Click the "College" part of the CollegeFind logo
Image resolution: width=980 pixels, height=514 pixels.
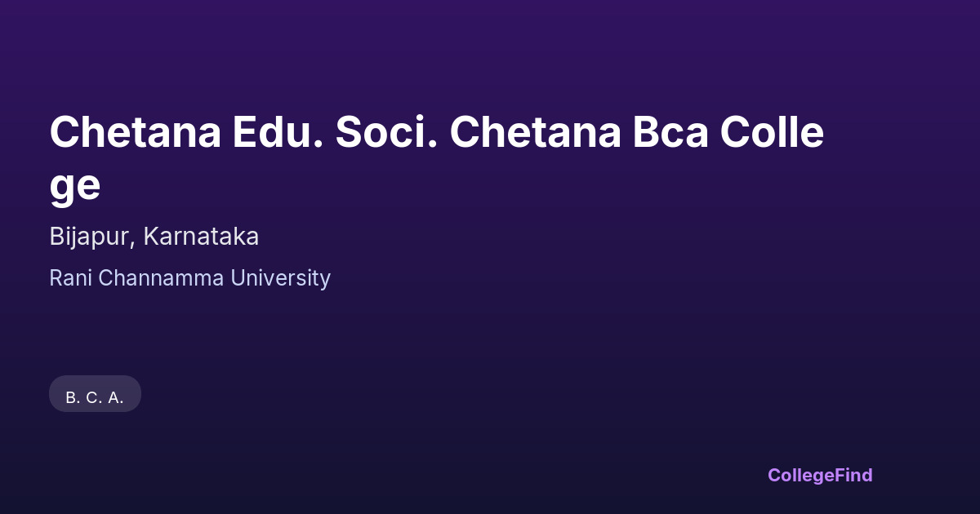coord(800,475)
